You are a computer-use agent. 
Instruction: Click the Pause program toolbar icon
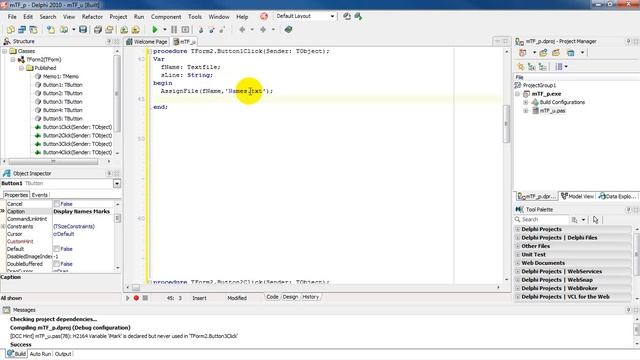pos(174,29)
